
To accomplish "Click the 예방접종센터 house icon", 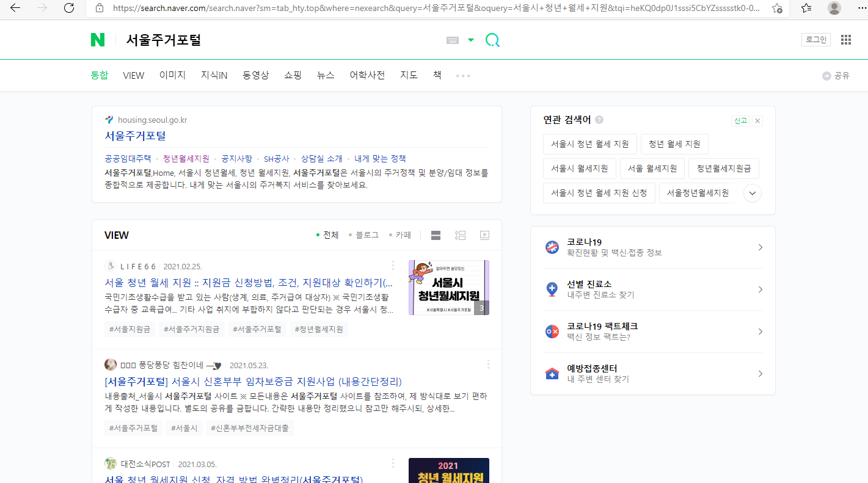I will pos(552,374).
